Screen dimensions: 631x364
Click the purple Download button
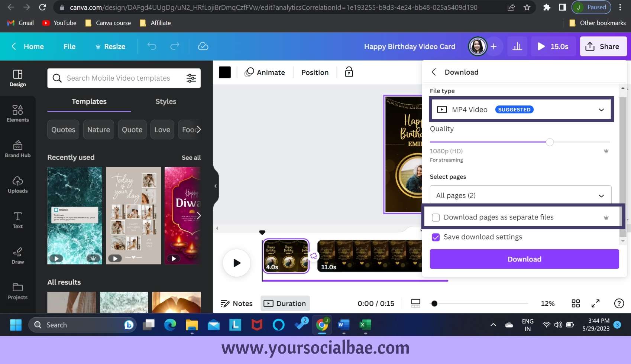pyautogui.click(x=524, y=259)
